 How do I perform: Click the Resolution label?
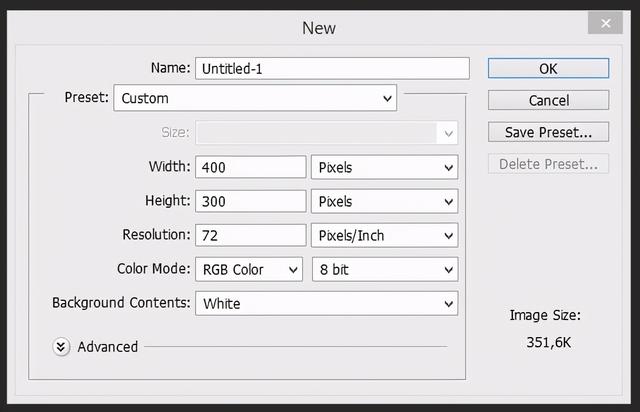tap(156, 235)
